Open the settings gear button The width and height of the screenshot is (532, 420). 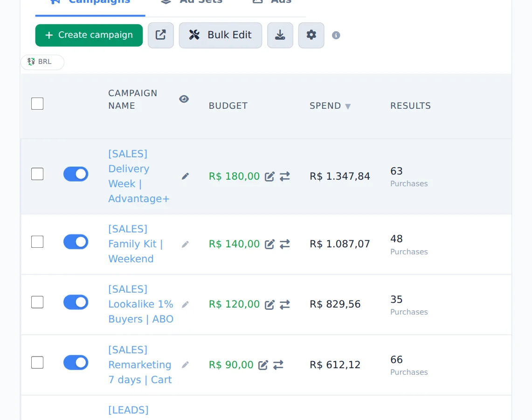(x=311, y=35)
